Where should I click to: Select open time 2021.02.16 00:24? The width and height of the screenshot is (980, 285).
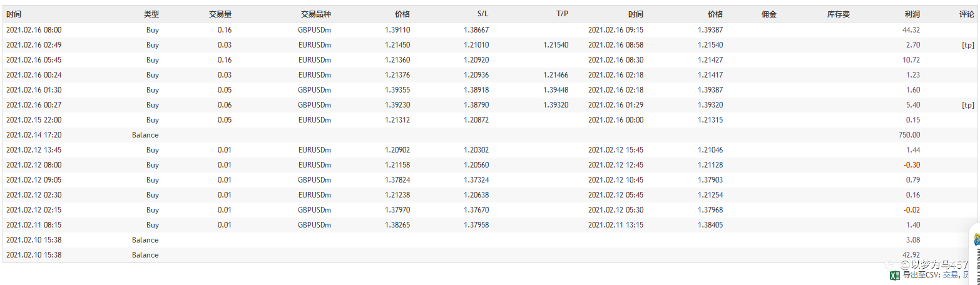click(x=34, y=75)
